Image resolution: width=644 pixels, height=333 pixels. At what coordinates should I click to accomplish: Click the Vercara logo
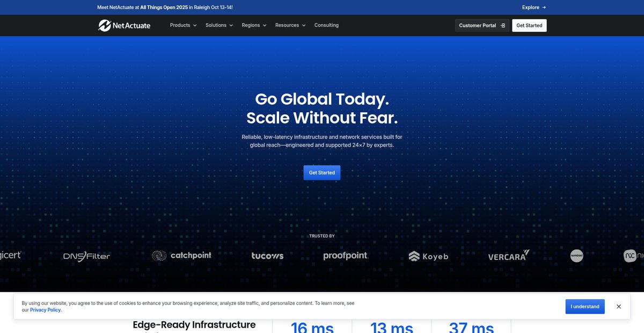pyautogui.click(x=509, y=255)
